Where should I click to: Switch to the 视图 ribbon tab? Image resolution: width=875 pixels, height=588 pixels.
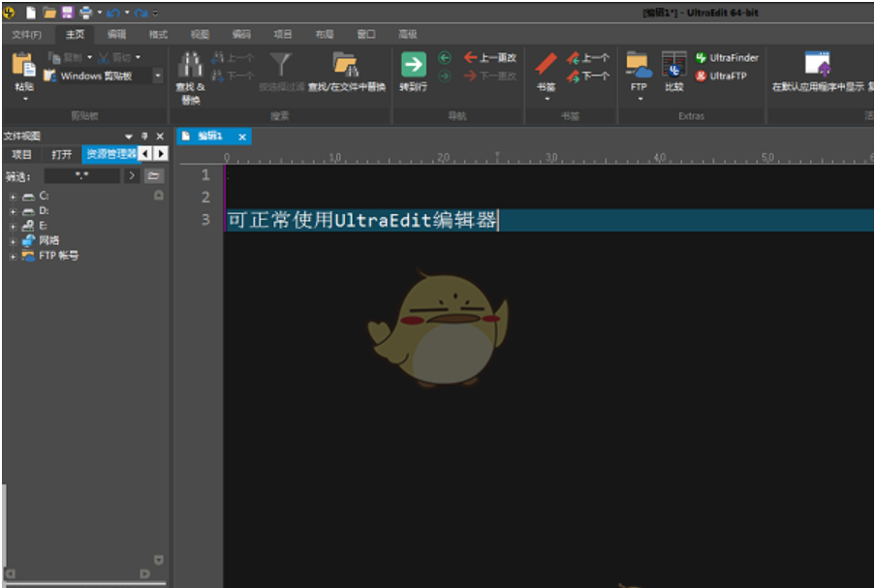[200, 35]
